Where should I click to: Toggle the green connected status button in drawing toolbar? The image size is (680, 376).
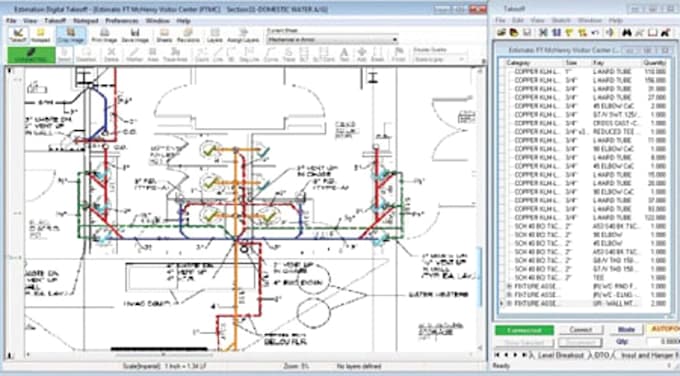tap(32, 55)
